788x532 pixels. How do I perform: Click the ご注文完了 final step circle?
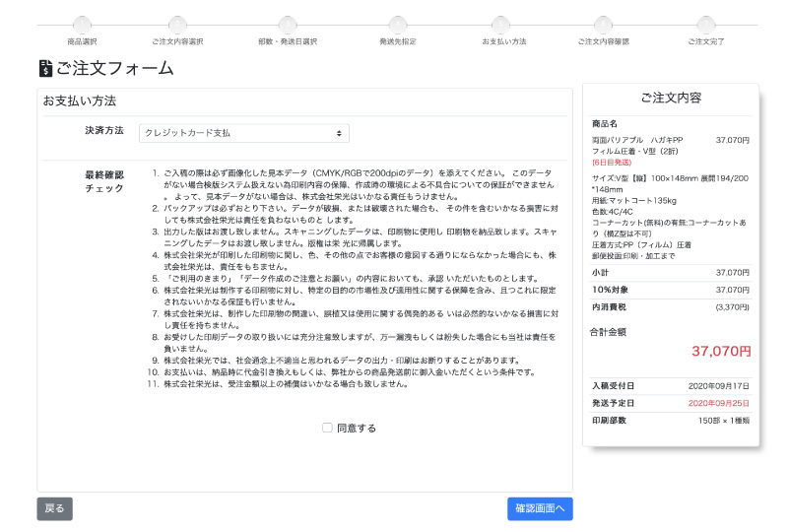pyautogui.click(x=705, y=25)
